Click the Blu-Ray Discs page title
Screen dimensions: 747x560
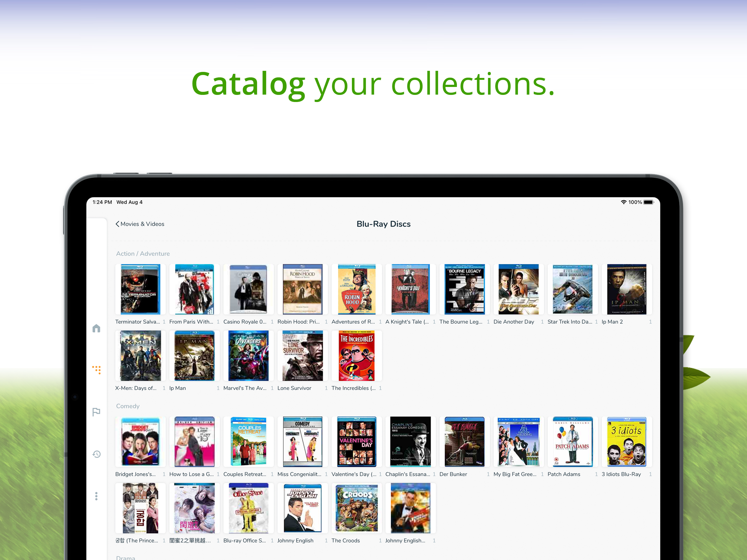click(x=383, y=224)
